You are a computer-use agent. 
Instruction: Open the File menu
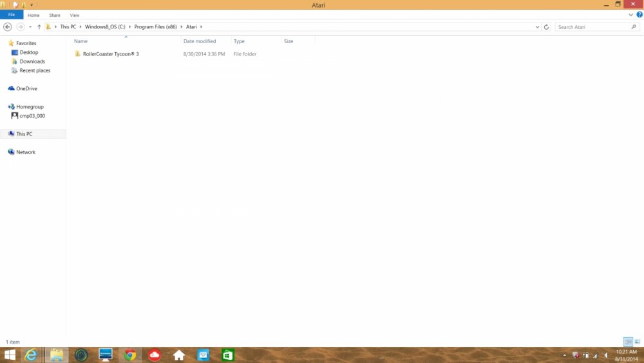[x=12, y=15]
